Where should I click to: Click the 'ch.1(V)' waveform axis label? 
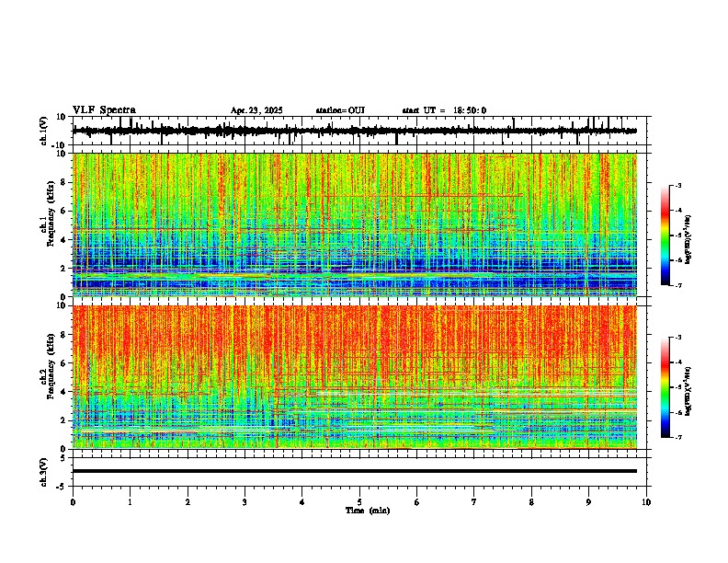tap(44, 131)
